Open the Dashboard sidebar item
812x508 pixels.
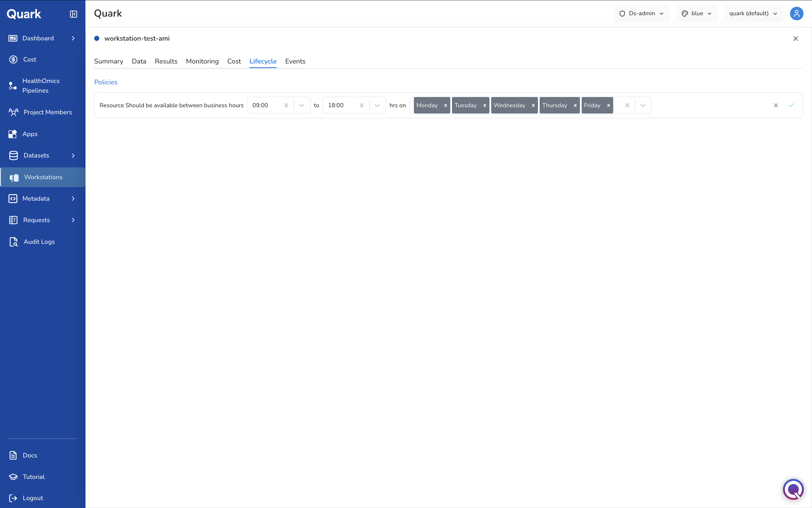coord(43,38)
